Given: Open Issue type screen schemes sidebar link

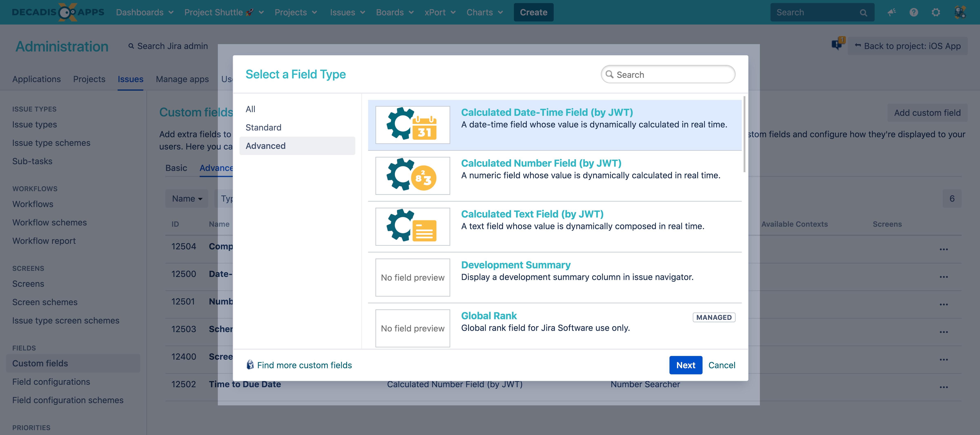Looking at the screenshot, I should pyautogui.click(x=65, y=320).
